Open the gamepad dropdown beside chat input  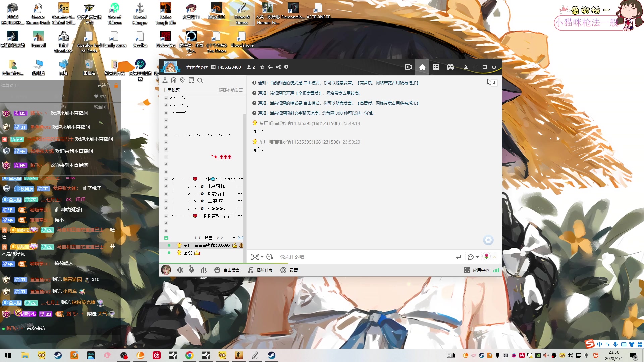(x=257, y=257)
